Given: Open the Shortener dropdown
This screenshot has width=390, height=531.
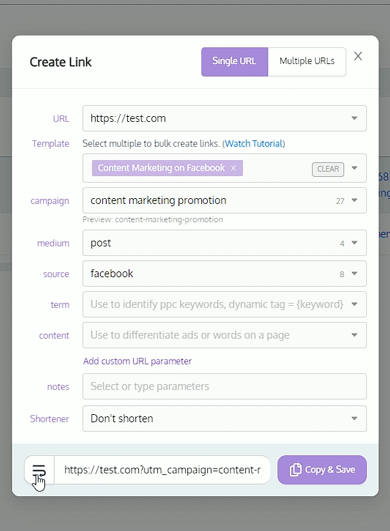Looking at the screenshot, I should click(x=224, y=419).
